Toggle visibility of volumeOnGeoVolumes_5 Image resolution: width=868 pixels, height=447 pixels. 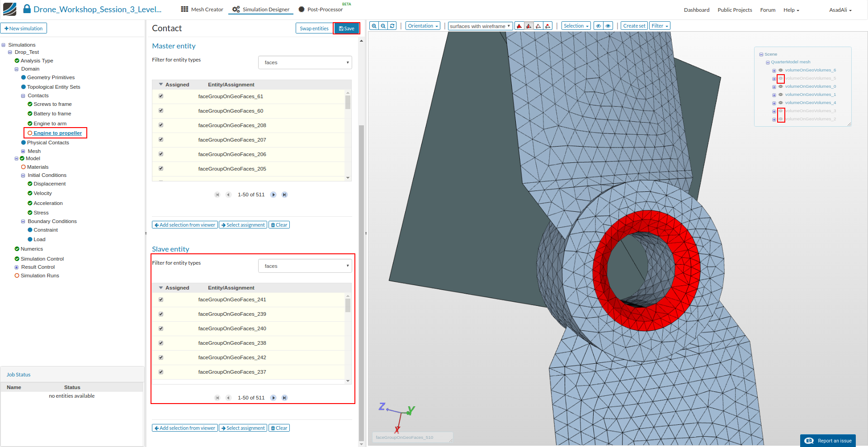click(x=781, y=78)
